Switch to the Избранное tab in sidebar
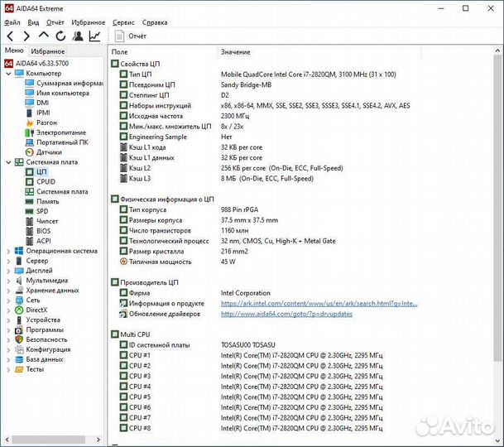Viewport: 504px width, 447px height. point(47,51)
